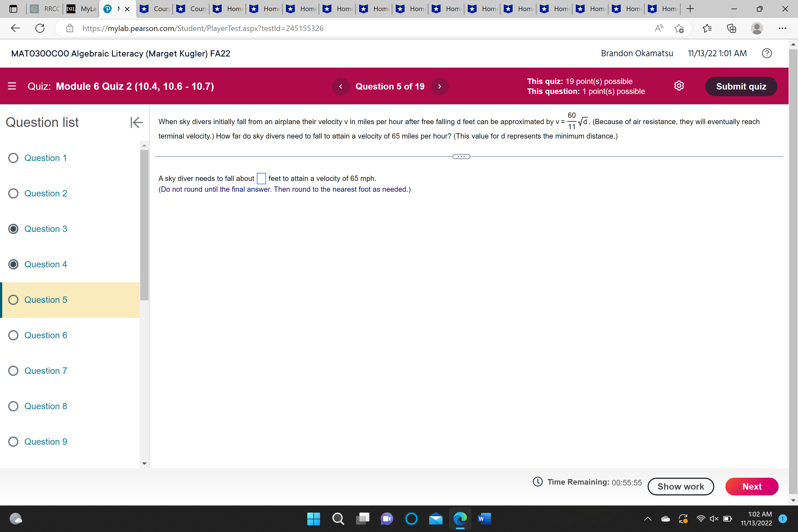Screen dimensions: 798x532
Task: Select Question 6 radio button
Action: (13, 335)
